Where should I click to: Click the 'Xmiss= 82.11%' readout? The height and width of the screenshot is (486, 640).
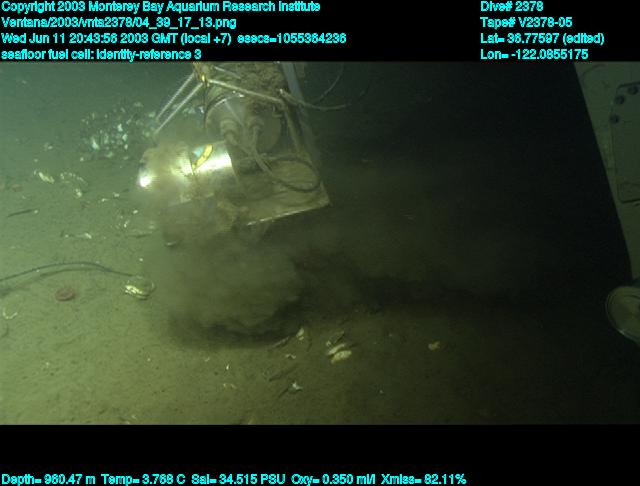coord(423,479)
